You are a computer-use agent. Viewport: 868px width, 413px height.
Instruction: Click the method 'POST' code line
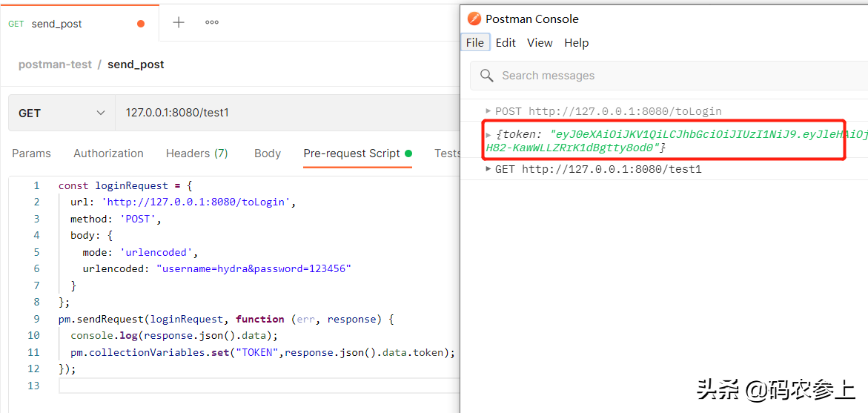pos(116,219)
